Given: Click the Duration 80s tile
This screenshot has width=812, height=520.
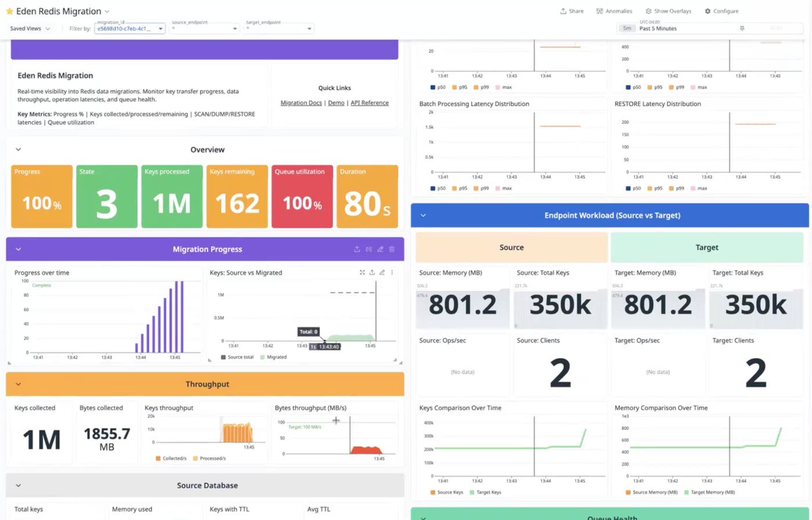Looking at the screenshot, I should coord(367,196).
